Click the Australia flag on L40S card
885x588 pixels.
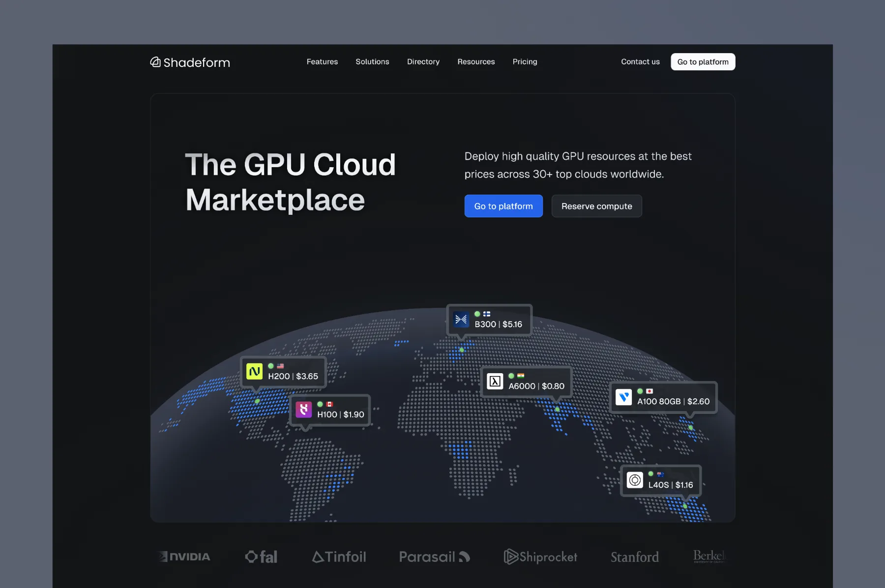pyautogui.click(x=660, y=474)
